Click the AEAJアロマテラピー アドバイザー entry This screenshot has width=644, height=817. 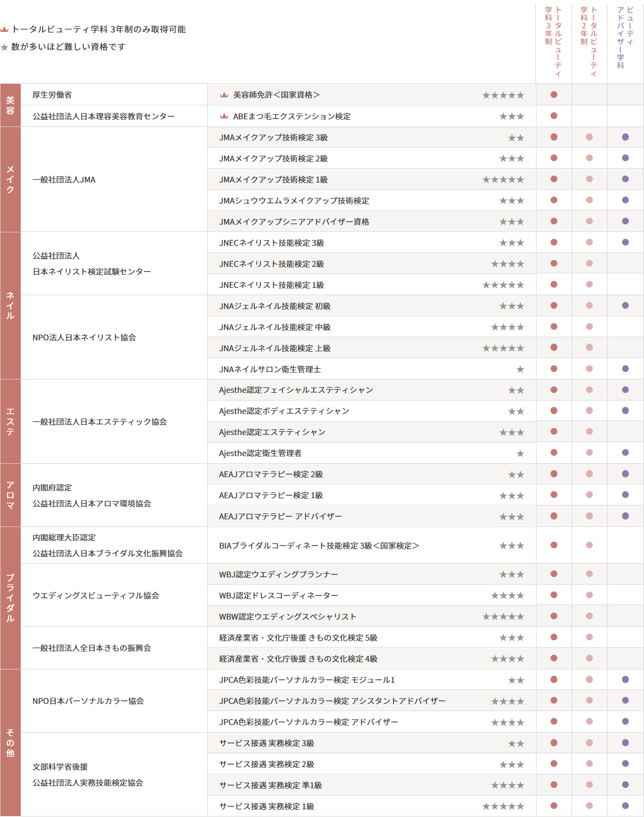click(x=280, y=516)
